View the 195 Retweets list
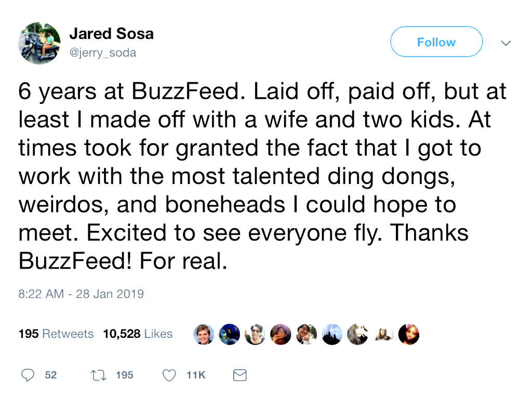Image resolution: width=532 pixels, height=406 pixels. coord(56,334)
